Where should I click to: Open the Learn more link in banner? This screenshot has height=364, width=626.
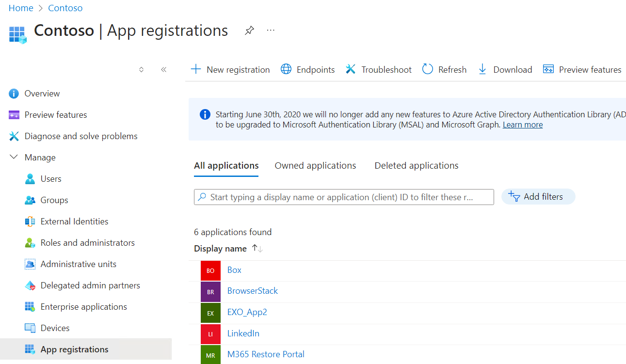click(523, 125)
